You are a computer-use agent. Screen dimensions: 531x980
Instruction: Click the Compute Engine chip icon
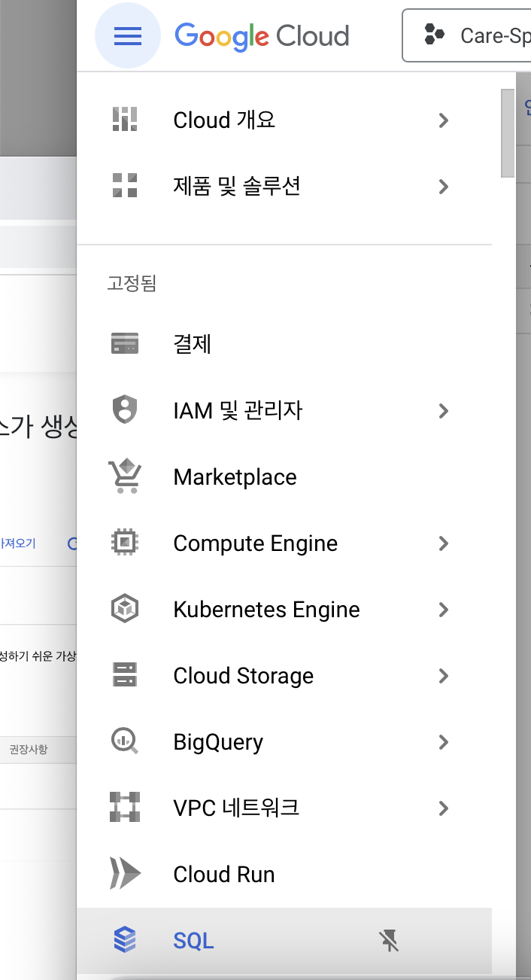(x=125, y=543)
